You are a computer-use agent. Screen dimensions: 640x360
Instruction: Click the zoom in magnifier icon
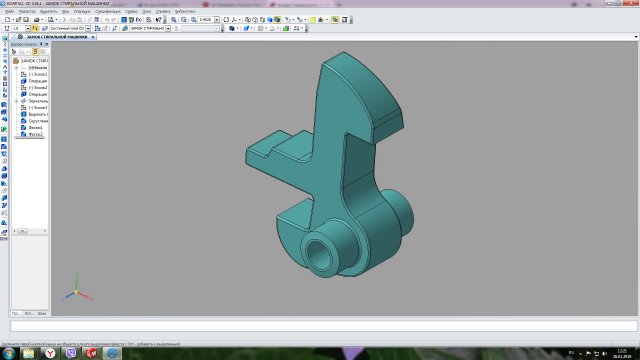173,20
